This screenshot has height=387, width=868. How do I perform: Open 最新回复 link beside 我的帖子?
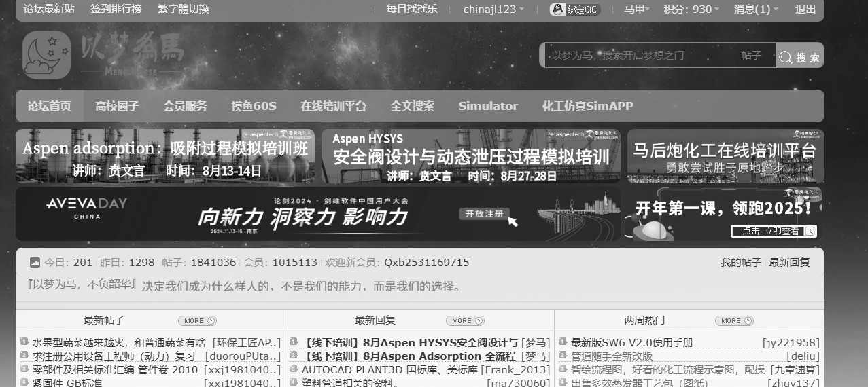coord(789,263)
